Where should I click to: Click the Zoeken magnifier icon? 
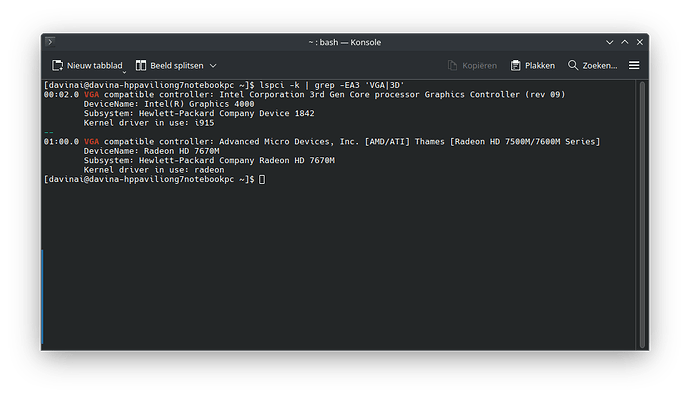click(x=573, y=65)
